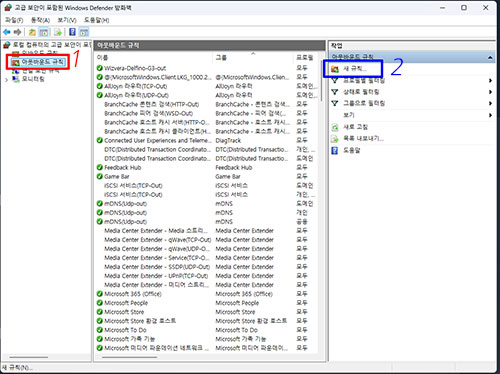
Task: Click the firewall app icon in title bar
Action: (8, 7)
